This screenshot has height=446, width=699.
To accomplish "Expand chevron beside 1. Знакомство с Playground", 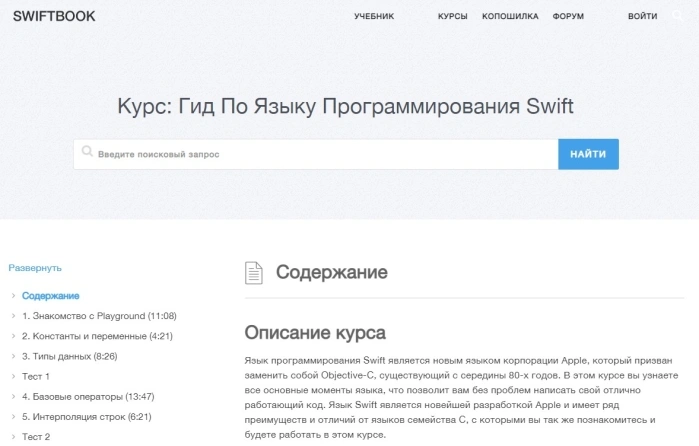I will click(x=13, y=315).
